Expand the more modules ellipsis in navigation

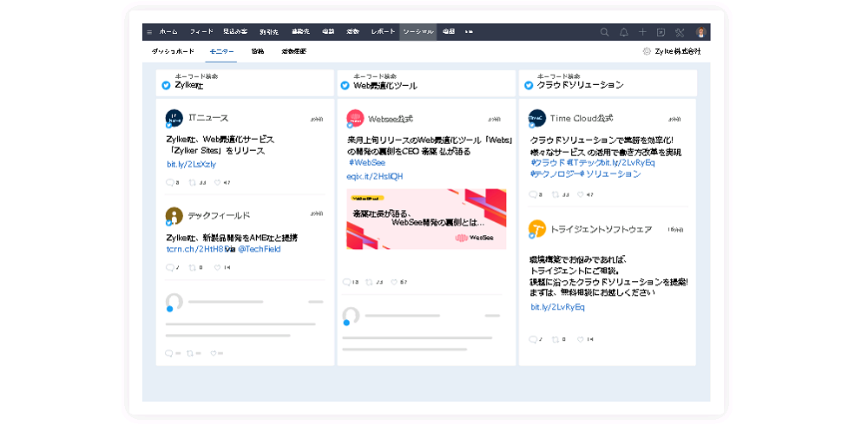(469, 32)
